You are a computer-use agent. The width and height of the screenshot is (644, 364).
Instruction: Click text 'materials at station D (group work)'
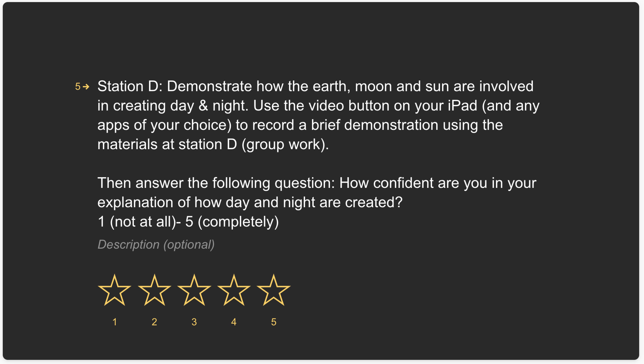coord(213,145)
